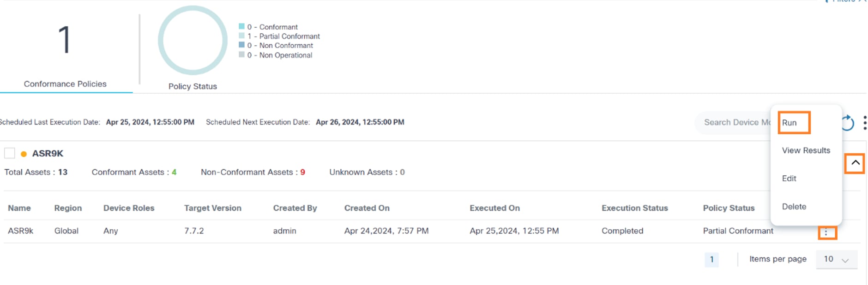Select Edit from the context menu
Viewport: 868px width, 285px height.
789,178
